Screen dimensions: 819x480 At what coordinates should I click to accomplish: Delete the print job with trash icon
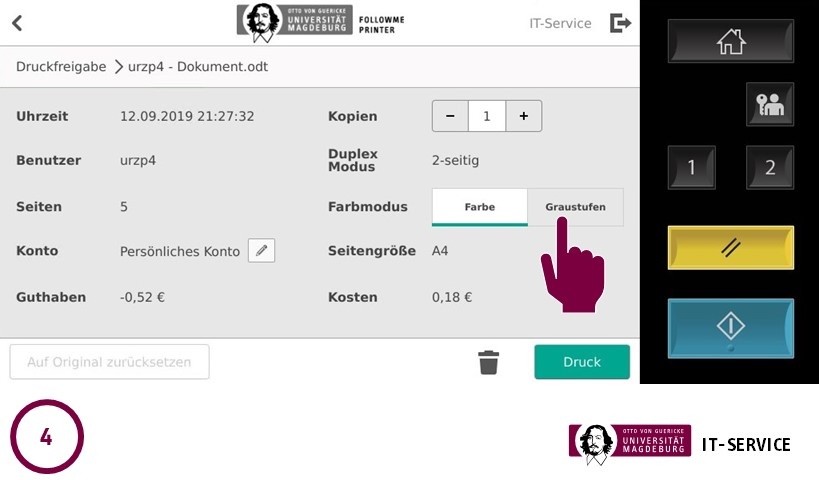[x=488, y=362]
